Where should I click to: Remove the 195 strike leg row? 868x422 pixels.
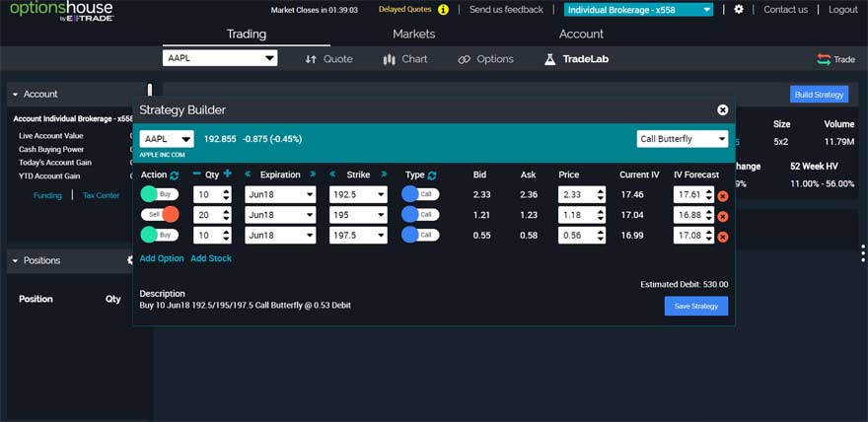tap(722, 217)
